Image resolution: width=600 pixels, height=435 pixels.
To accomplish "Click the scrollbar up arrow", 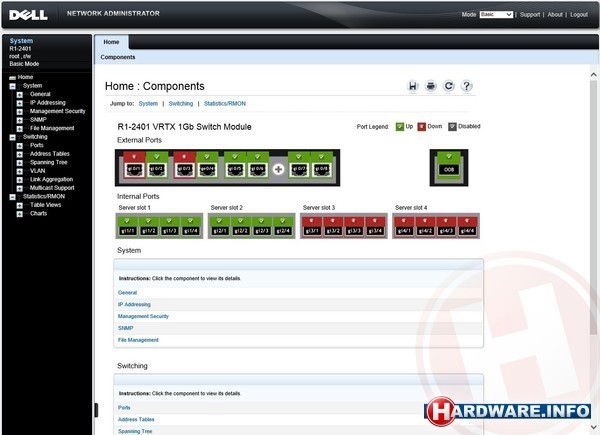I will tap(593, 75).
